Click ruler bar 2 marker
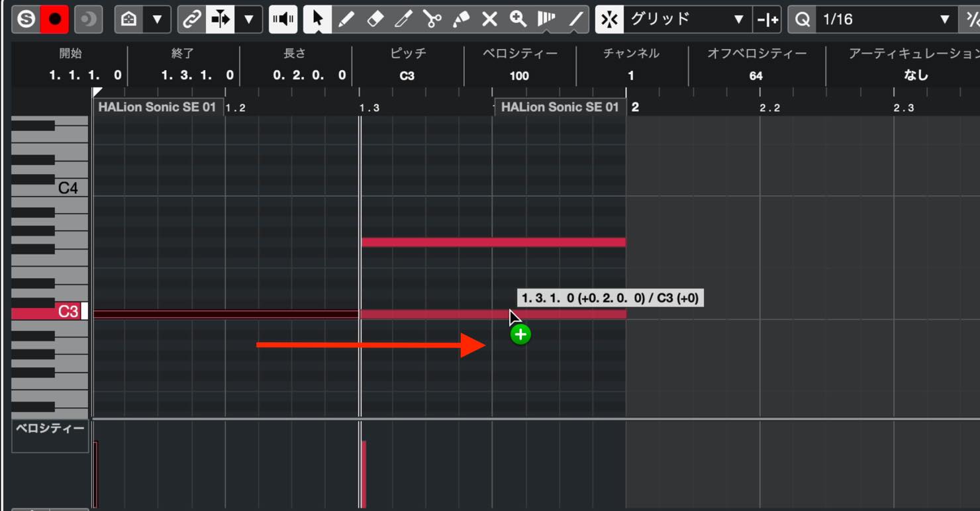The height and width of the screenshot is (511, 980). pos(635,107)
